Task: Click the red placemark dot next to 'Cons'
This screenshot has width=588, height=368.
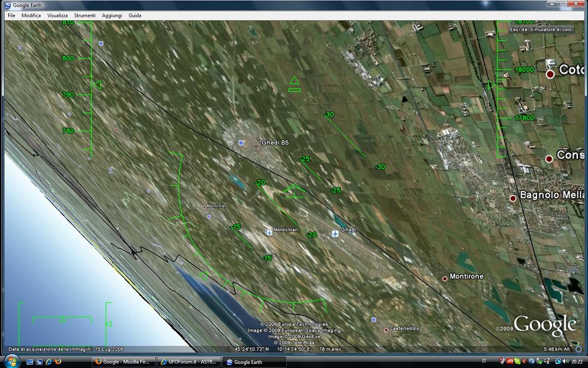Action: coord(549,159)
